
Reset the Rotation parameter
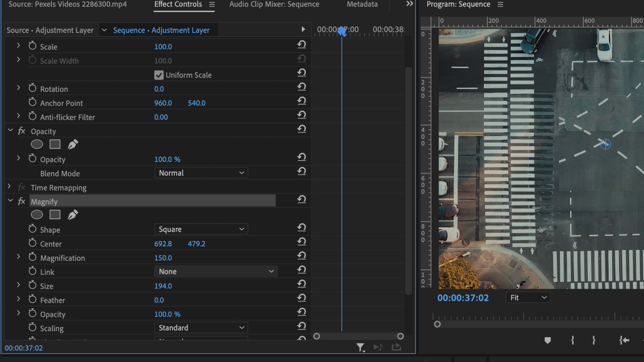click(x=302, y=87)
